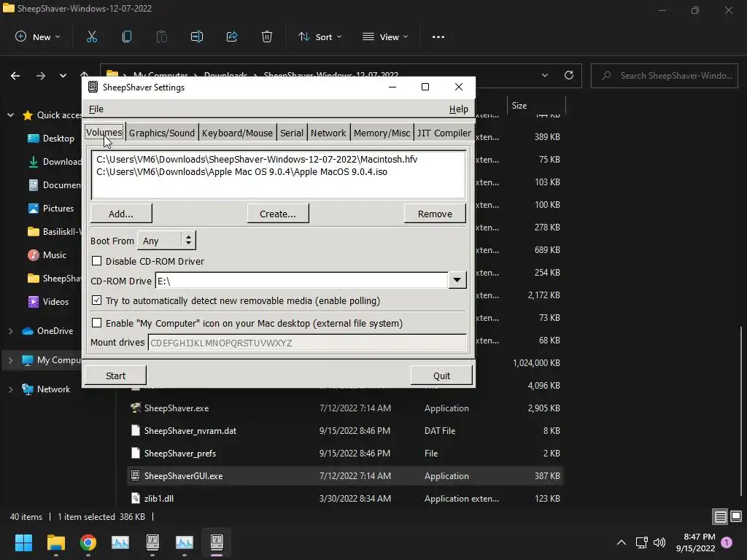The width and height of the screenshot is (747, 560).
Task: Switch to details view in Explorer
Action: coord(720,516)
